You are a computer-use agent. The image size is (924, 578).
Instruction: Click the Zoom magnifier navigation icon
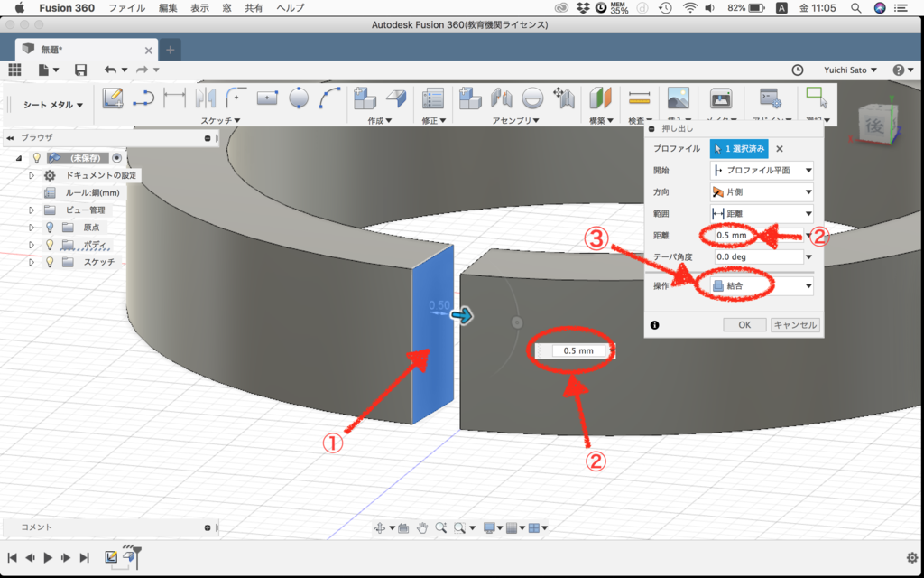click(440, 527)
